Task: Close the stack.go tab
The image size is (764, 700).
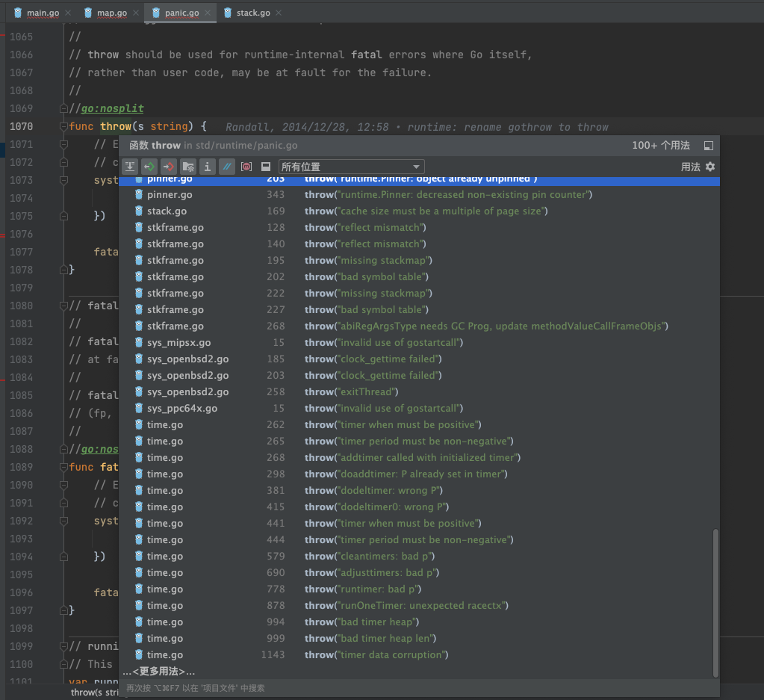Action: [x=279, y=13]
